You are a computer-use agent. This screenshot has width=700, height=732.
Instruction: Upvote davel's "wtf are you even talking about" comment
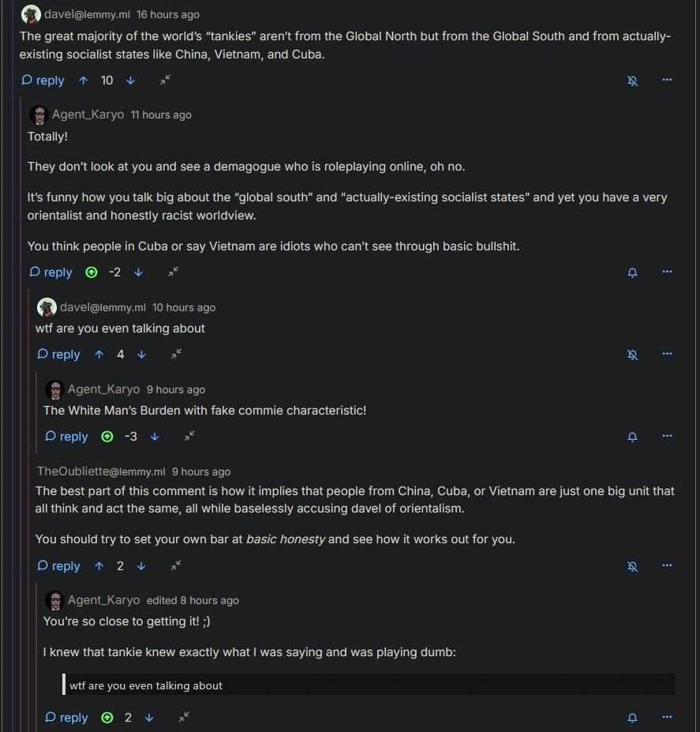pos(99,355)
